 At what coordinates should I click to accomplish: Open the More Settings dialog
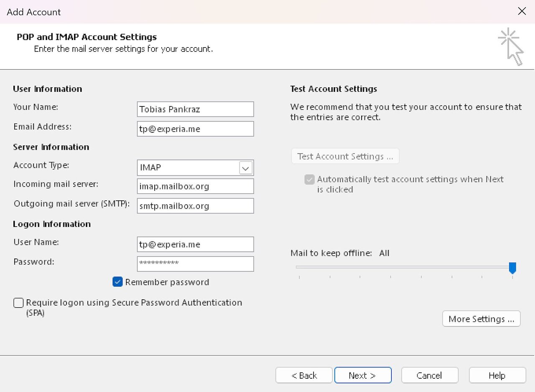pos(481,319)
